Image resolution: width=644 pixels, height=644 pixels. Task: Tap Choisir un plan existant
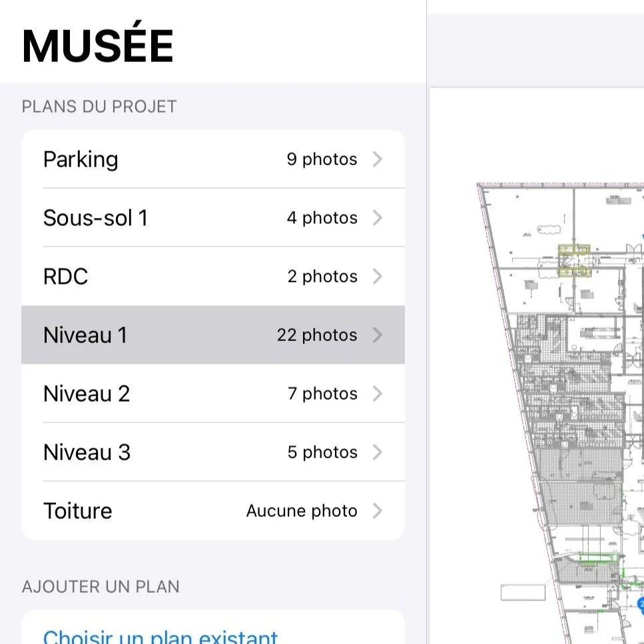tap(160, 636)
